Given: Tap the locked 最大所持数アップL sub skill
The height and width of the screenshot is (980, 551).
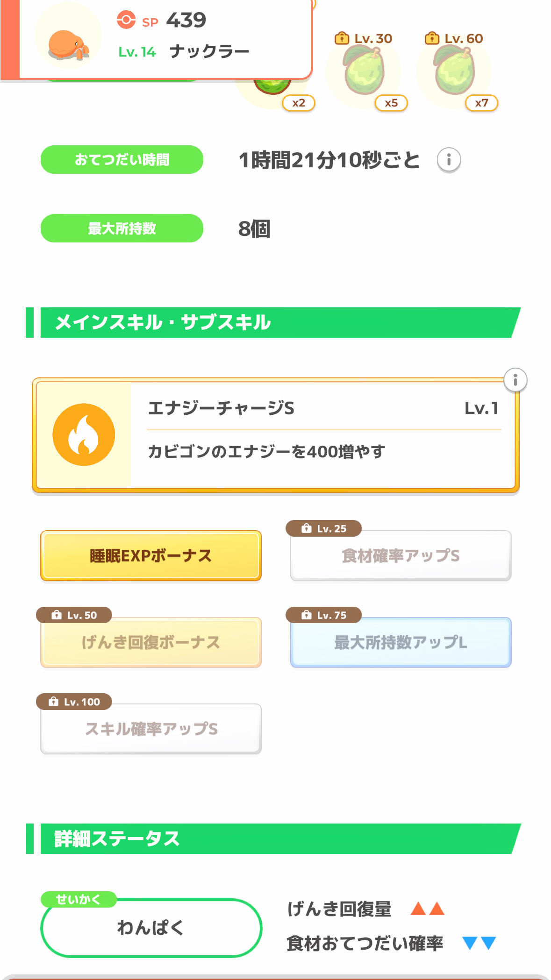Looking at the screenshot, I should click(x=401, y=642).
